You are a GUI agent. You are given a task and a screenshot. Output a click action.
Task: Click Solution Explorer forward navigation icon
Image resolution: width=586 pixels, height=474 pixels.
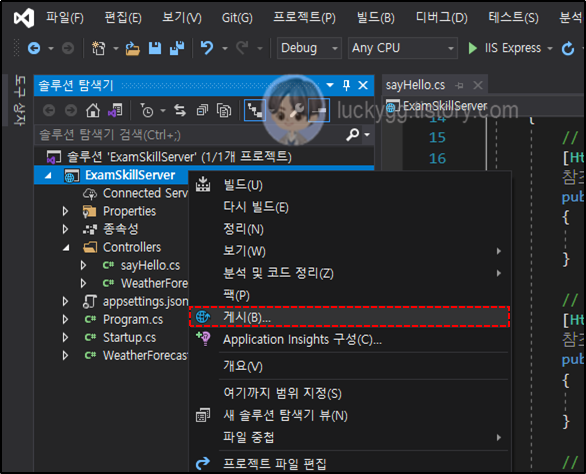(71, 111)
